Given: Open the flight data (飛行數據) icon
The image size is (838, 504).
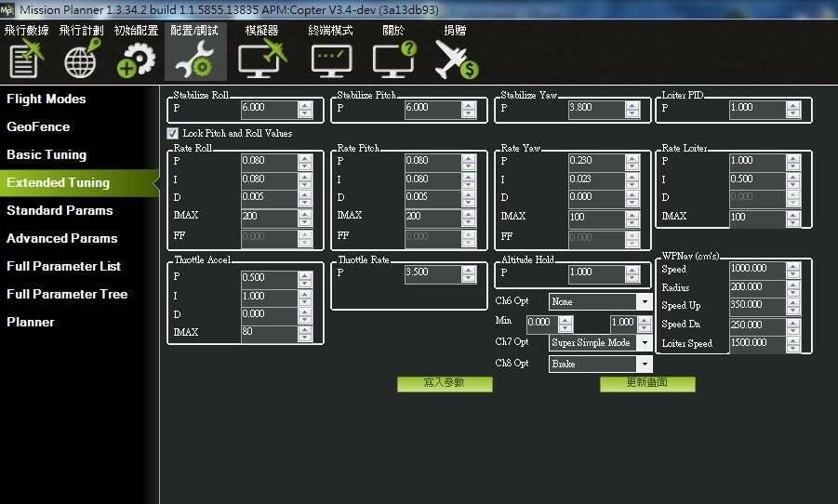Looking at the screenshot, I should click(x=26, y=59).
